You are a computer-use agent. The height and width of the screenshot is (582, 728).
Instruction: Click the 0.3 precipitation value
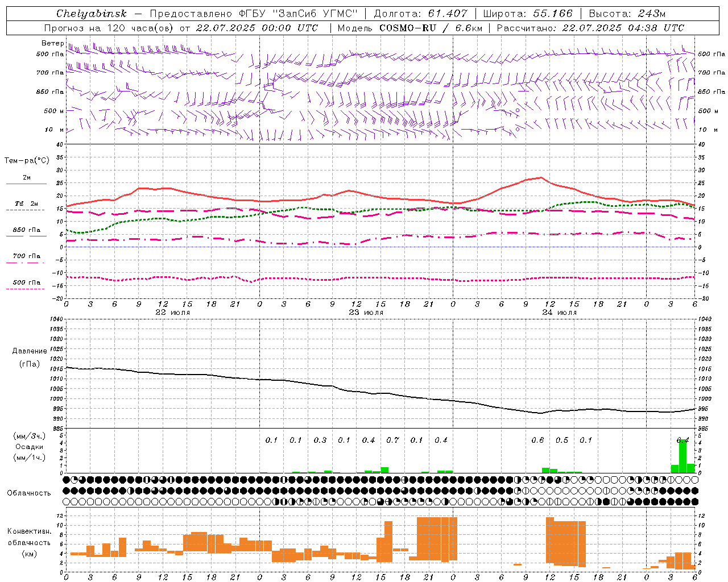click(x=320, y=440)
